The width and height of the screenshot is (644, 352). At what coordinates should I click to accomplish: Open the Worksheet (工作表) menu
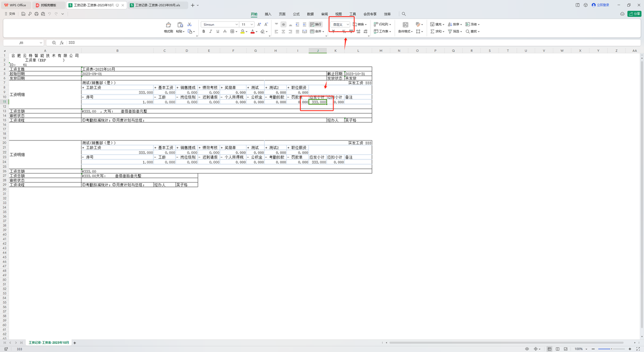382,32
